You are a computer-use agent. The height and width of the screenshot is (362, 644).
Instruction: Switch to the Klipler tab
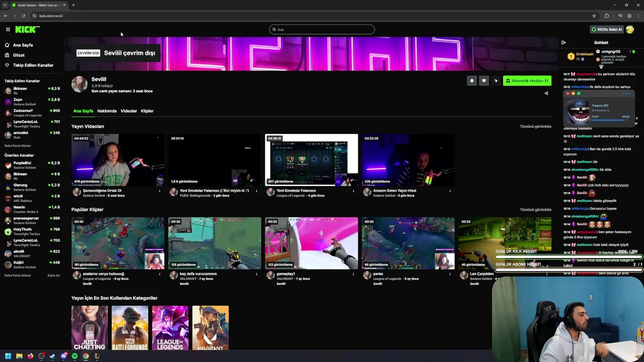point(147,111)
